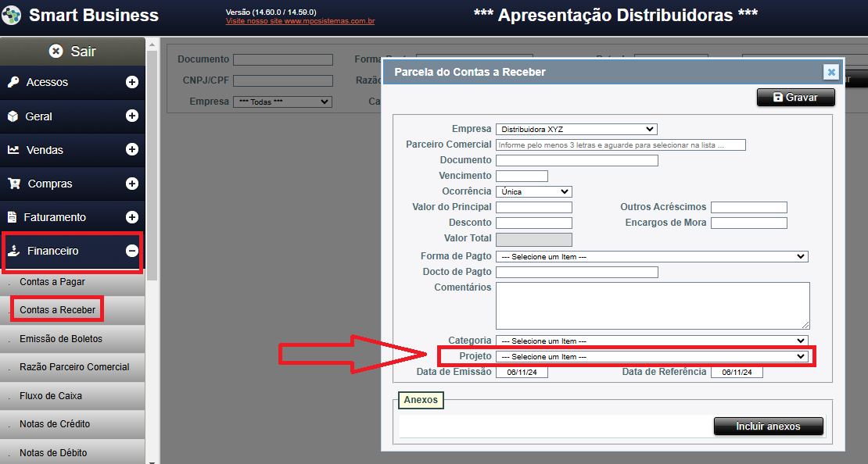This screenshot has width=868, height=464.
Task: Open the Projeto dropdown list
Action: point(653,357)
